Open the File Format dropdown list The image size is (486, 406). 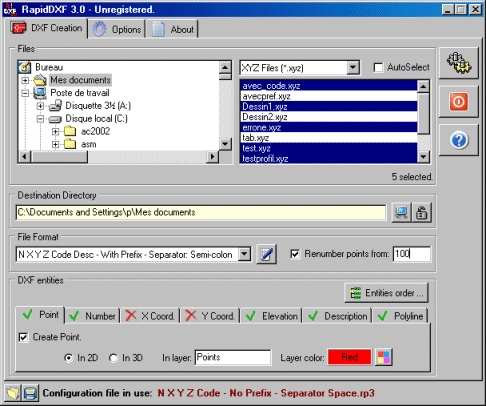click(x=244, y=254)
